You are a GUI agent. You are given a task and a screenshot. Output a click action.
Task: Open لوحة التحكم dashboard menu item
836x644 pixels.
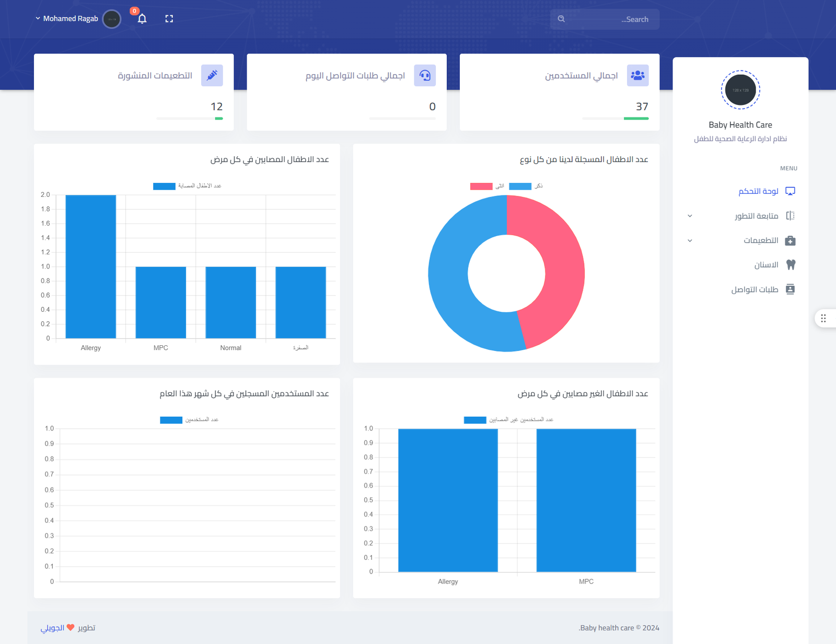pos(758,191)
